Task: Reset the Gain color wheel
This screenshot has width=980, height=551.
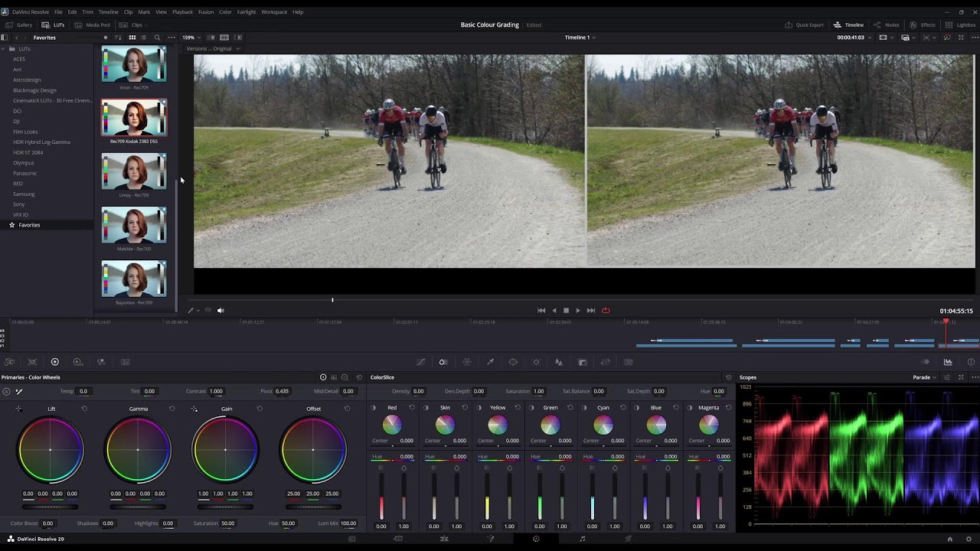Action: tap(260, 409)
